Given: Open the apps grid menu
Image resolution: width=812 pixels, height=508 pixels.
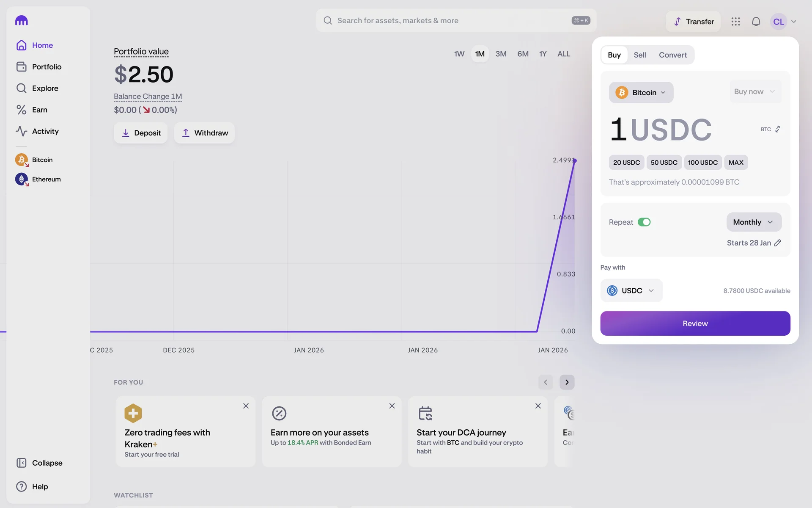Looking at the screenshot, I should [x=735, y=22].
